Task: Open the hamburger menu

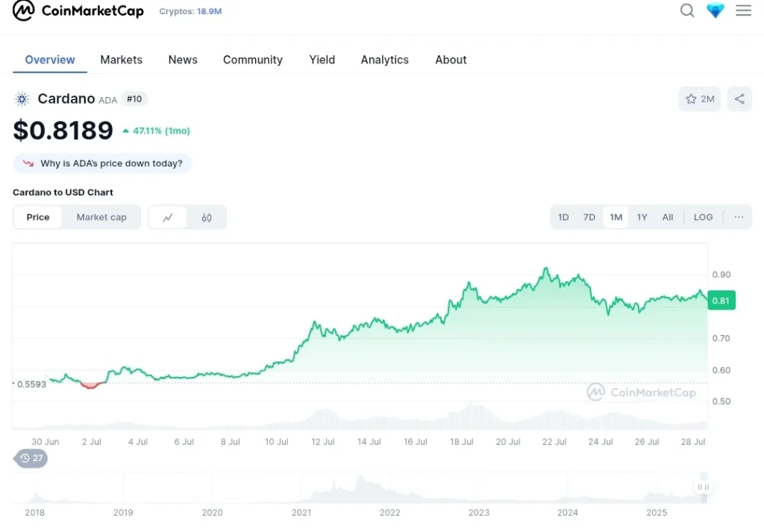Action: coord(744,10)
